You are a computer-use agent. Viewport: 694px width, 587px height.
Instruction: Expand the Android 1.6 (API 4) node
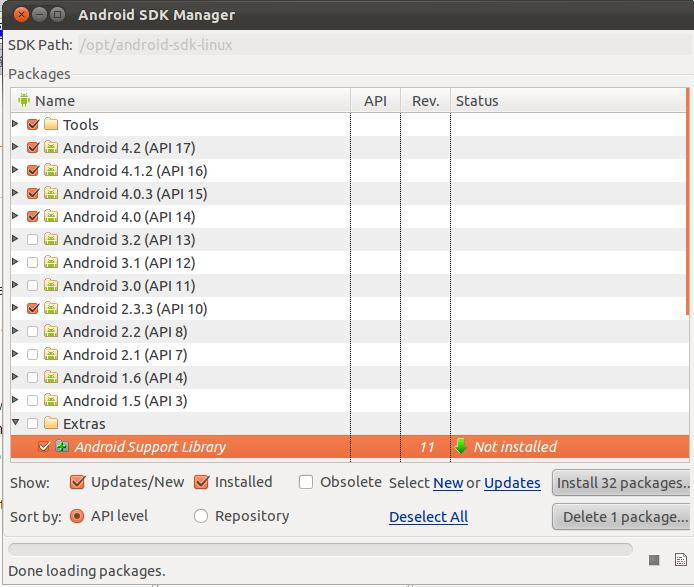click(15, 377)
